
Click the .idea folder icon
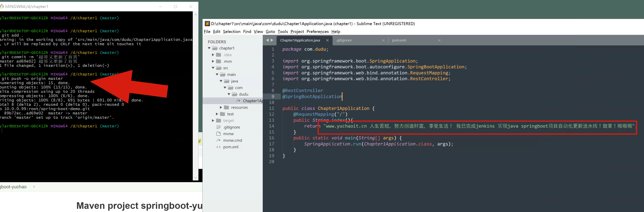click(218, 55)
